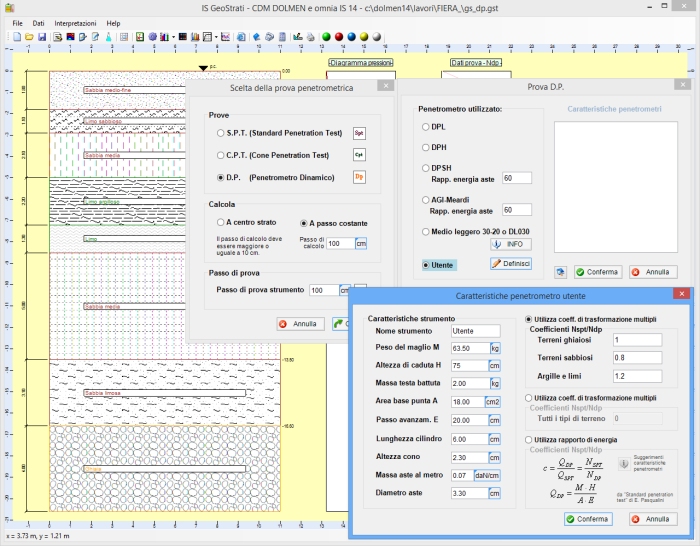The height and width of the screenshot is (546, 700).
Task: Choose the A passo costante option
Action: (304, 223)
